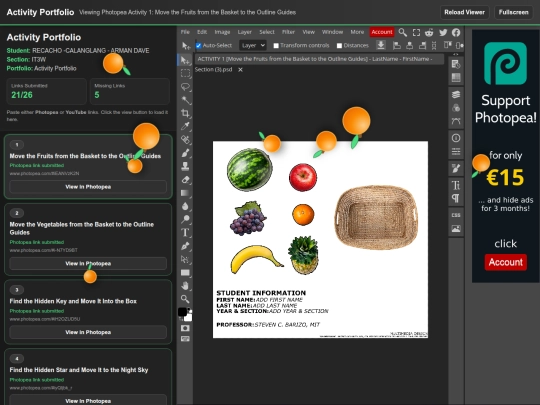Close the Section (3).psd document tab

(x=240, y=70)
